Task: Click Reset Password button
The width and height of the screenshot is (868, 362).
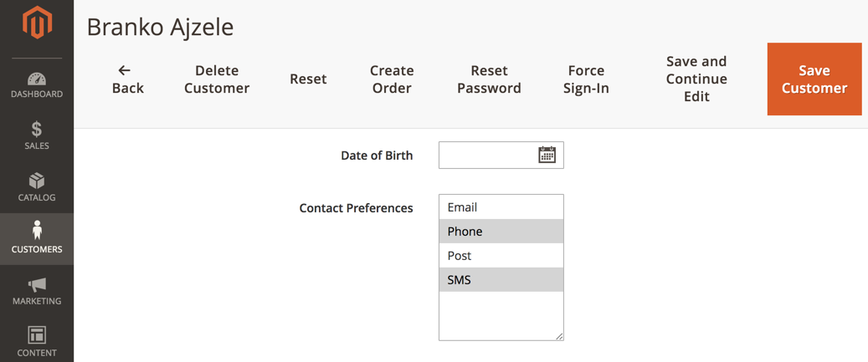Action: pos(489,79)
